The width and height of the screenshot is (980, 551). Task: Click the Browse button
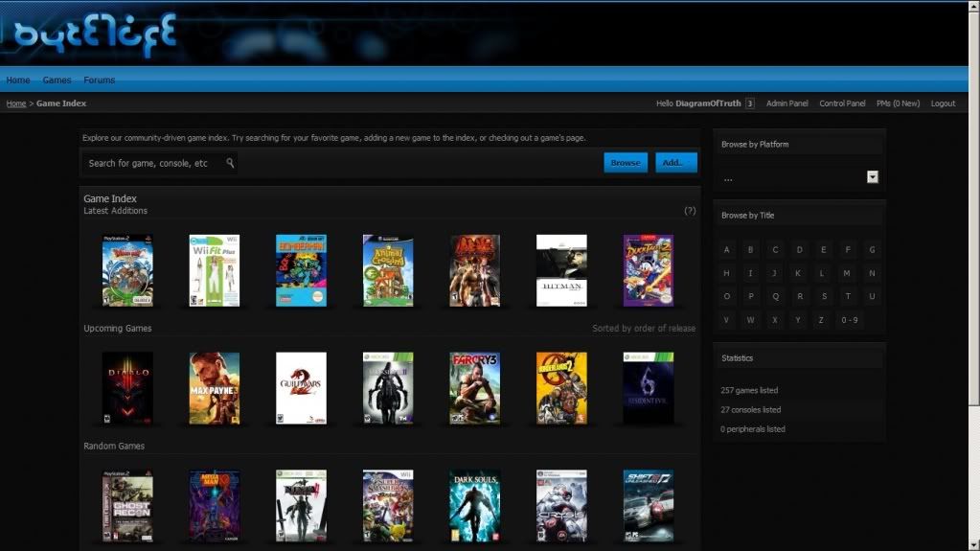pyautogui.click(x=626, y=163)
